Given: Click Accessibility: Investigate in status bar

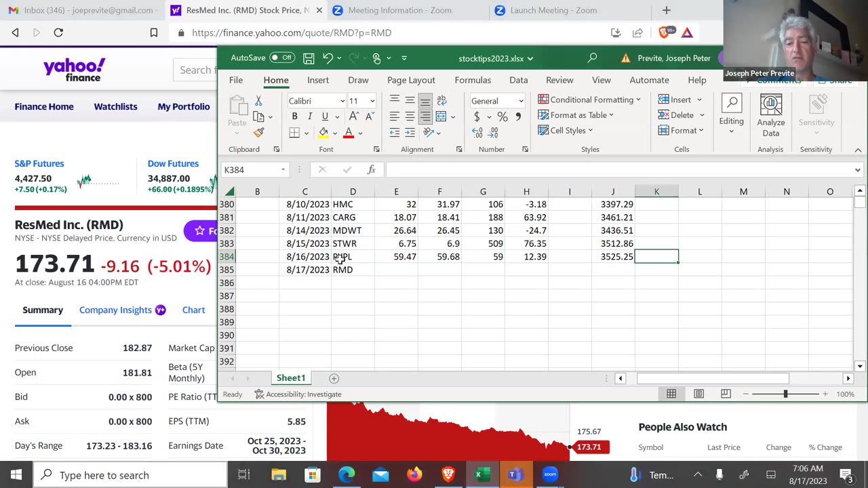Looking at the screenshot, I should tap(298, 394).
